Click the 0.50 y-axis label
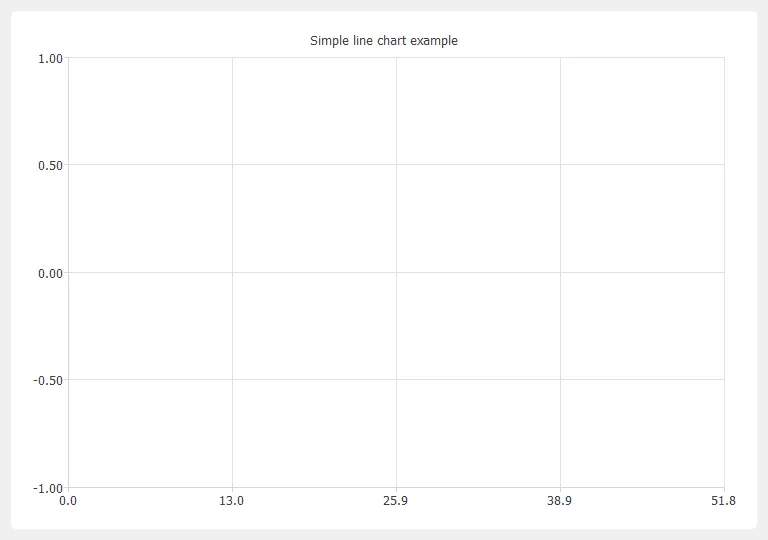768x540 pixels. click(50, 166)
